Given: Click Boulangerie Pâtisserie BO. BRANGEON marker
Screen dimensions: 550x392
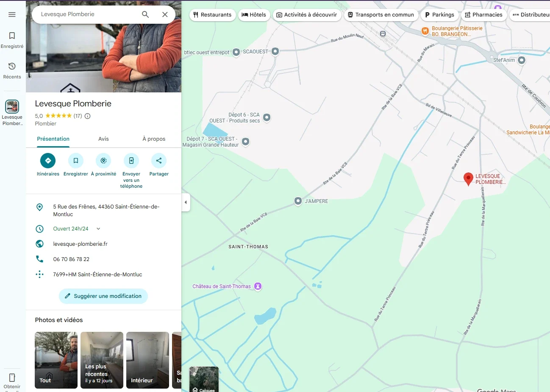Looking at the screenshot, I should tap(425, 31).
